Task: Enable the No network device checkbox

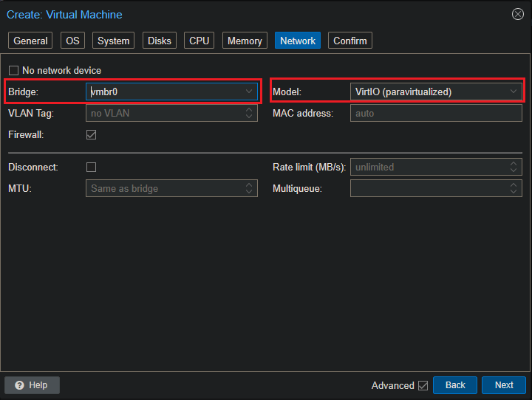Action: 13,71
